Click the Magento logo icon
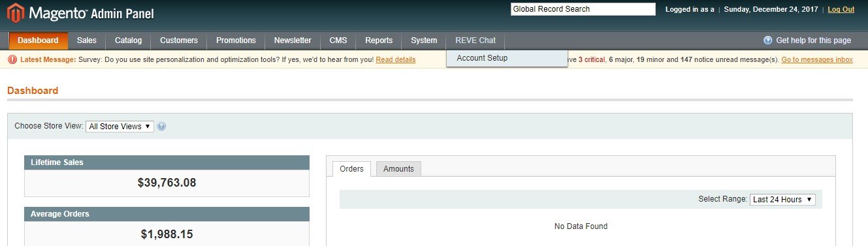The image size is (868, 246). tap(15, 13)
